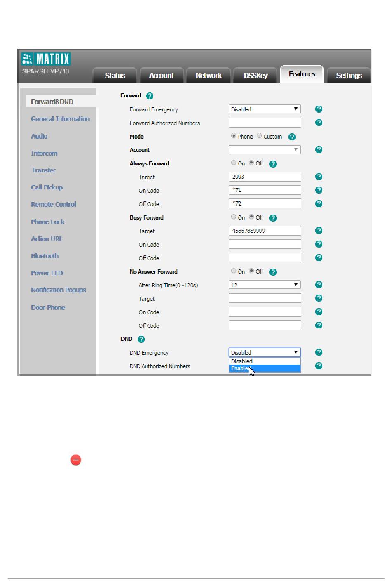This screenshot has width=392, height=586.
Task: Open the Network tab
Action: 208,76
